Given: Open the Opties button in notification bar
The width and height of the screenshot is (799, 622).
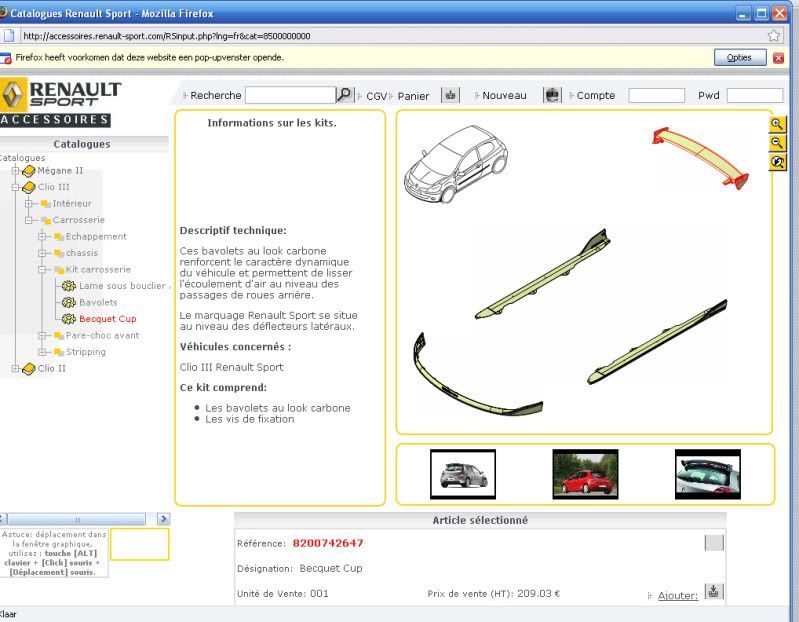Looking at the screenshot, I should pos(740,58).
